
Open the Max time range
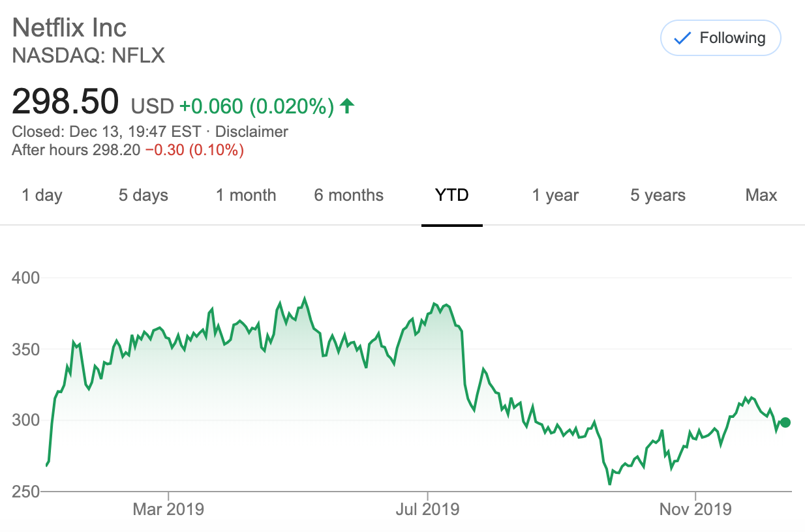761,195
